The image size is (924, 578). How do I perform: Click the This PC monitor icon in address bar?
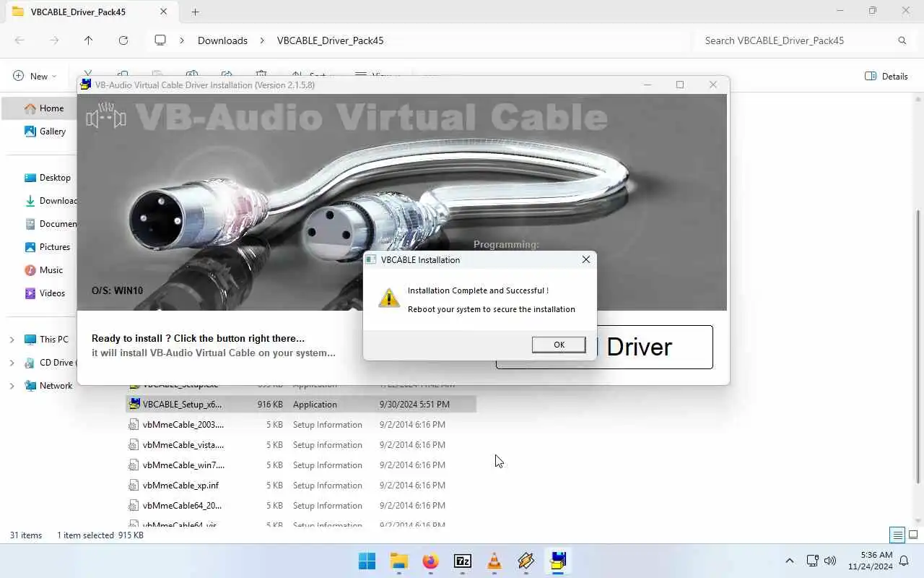click(160, 40)
